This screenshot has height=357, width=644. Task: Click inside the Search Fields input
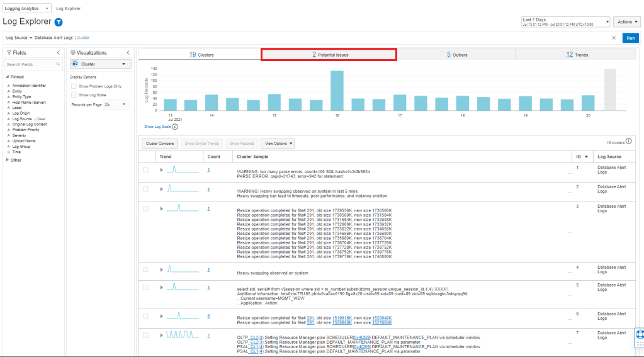(x=28, y=64)
